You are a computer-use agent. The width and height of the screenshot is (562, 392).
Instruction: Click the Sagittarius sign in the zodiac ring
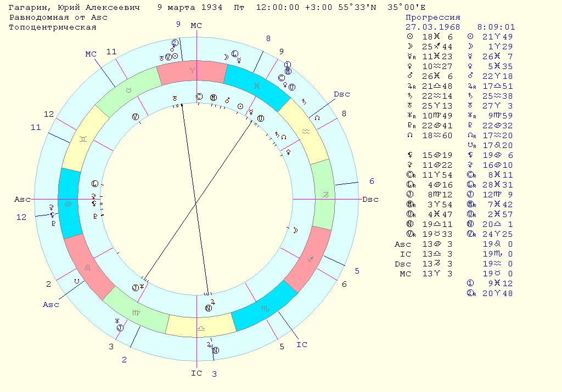[310, 259]
